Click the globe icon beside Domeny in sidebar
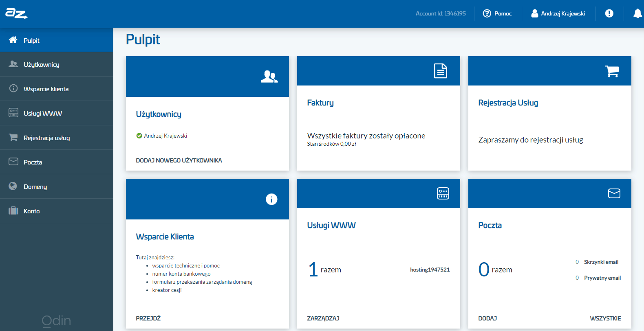This screenshot has height=331, width=644. pos(13,186)
